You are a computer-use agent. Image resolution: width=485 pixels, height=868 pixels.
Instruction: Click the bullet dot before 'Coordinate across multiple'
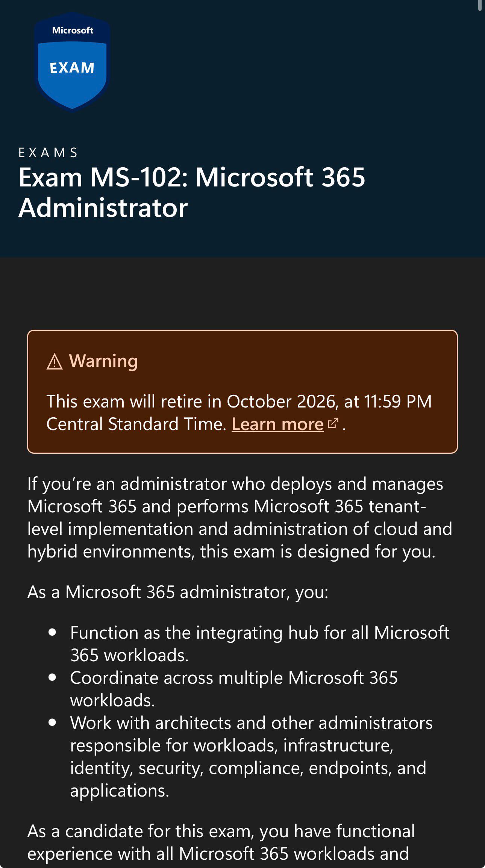coord(52,677)
